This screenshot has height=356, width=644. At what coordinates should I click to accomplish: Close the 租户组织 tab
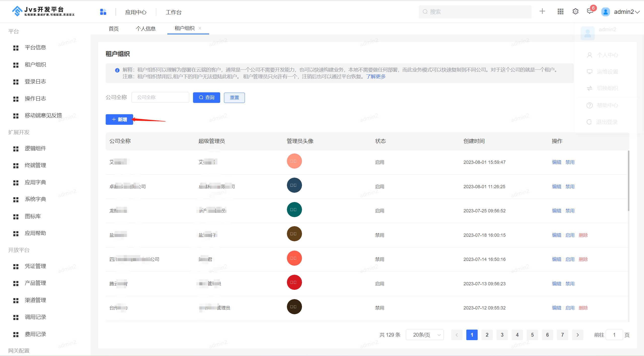[200, 28]
